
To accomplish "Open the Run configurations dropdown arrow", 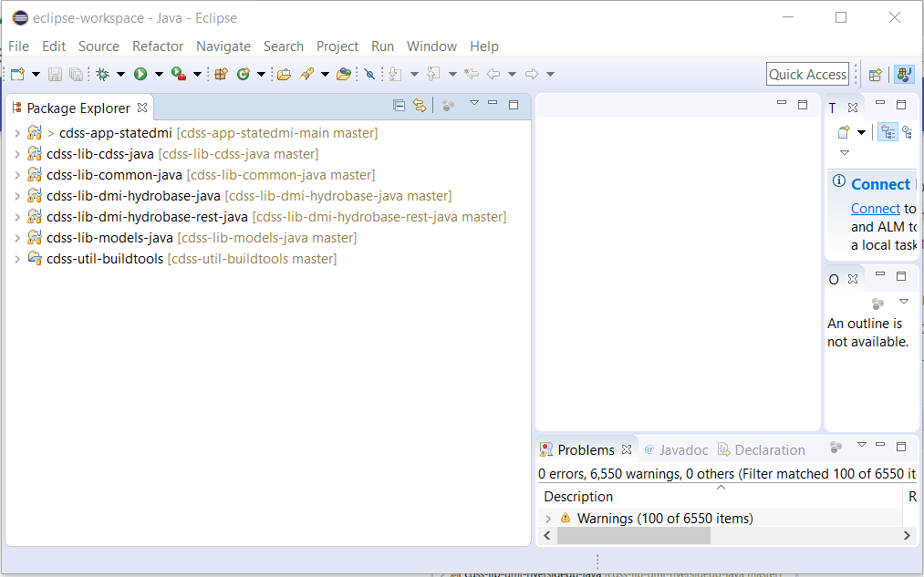I will point(157,74).
